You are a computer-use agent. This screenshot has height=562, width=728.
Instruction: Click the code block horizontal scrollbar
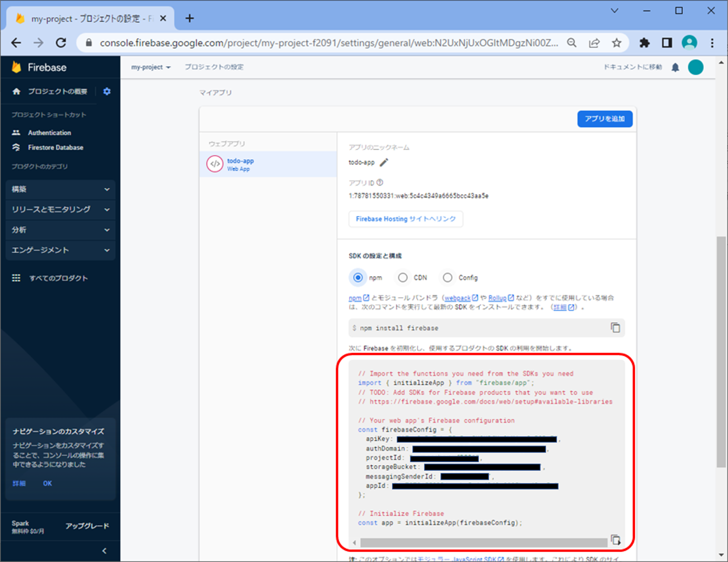click(x=483, y=543)
